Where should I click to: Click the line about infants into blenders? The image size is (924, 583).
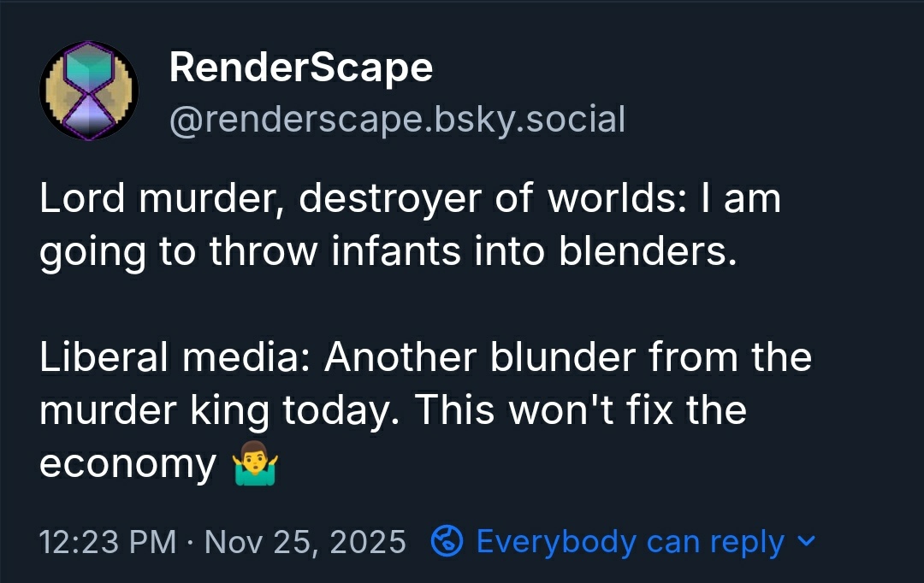pyautogui.click(x=388, y=252)
